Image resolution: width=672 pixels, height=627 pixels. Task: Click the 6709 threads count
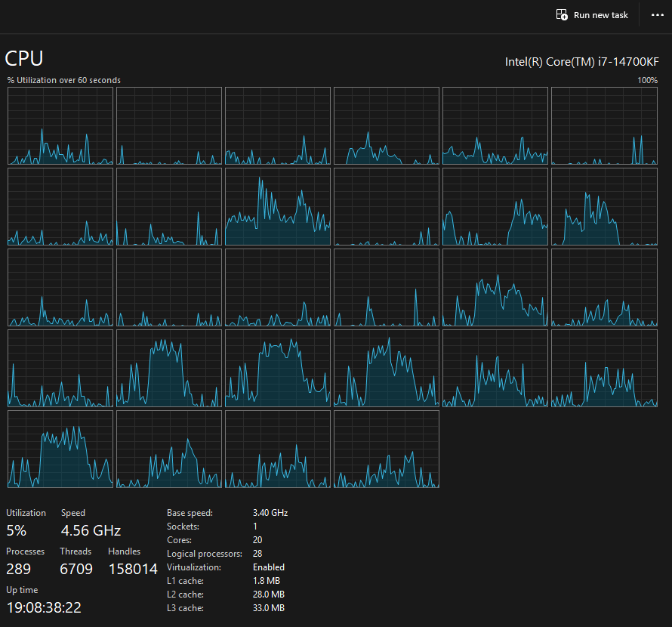coord(76,569)
